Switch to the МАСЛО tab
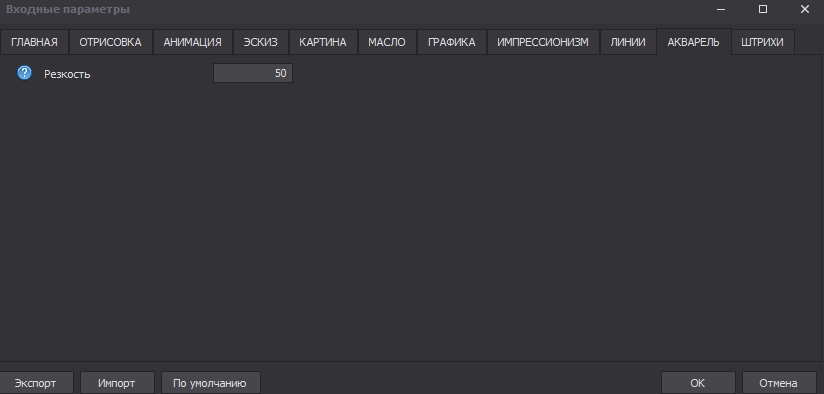Screen dimensions: 824x394 click(387, 42)
